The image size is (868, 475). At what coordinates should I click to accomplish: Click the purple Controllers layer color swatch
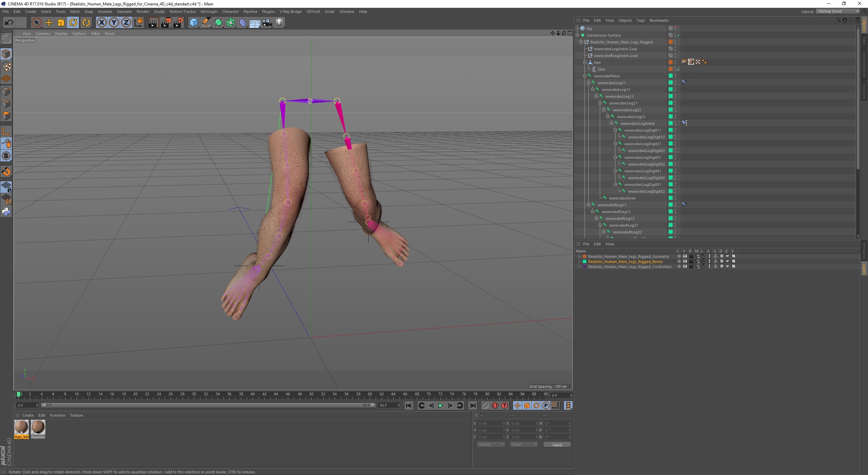[x=585, y=267]
